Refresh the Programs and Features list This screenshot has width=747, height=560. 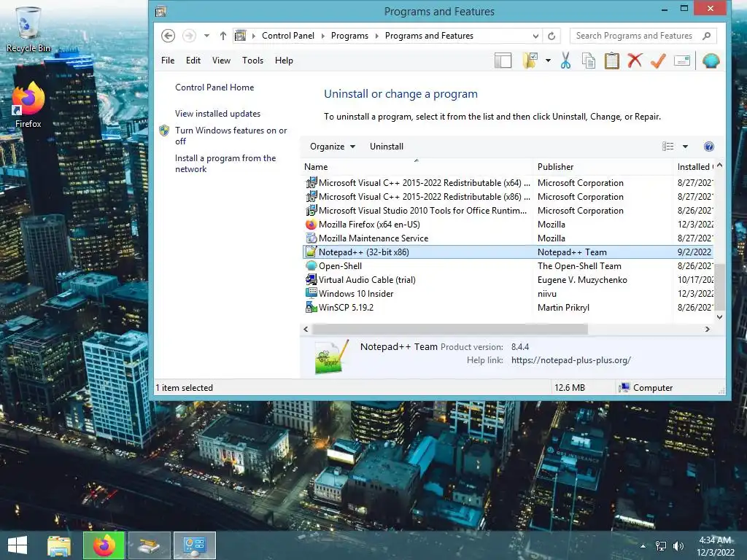(551, 36)
